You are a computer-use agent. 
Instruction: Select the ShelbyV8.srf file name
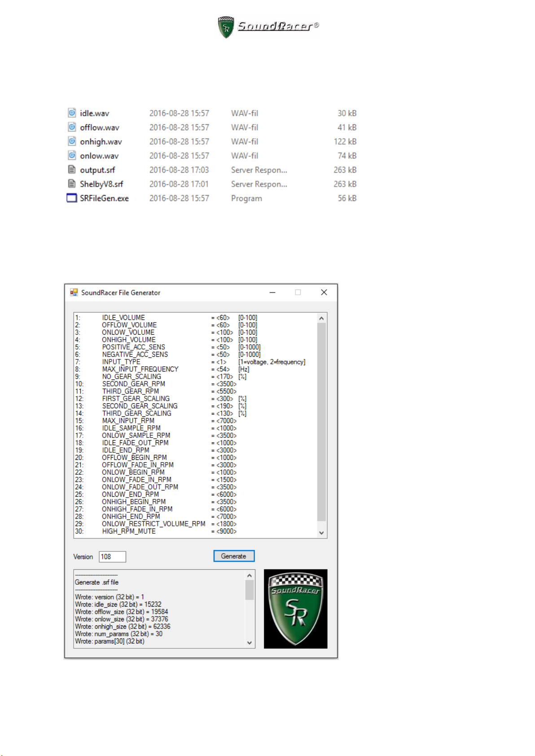101,184
